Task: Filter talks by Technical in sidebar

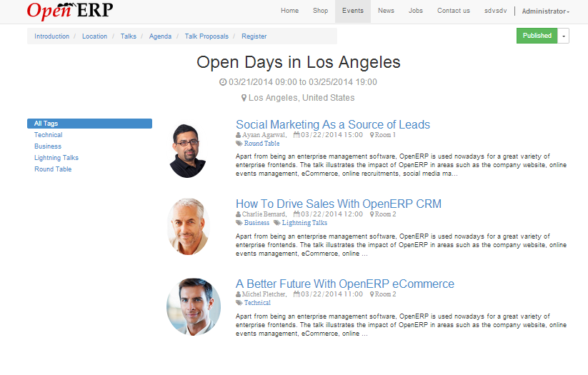Action: 48,134
